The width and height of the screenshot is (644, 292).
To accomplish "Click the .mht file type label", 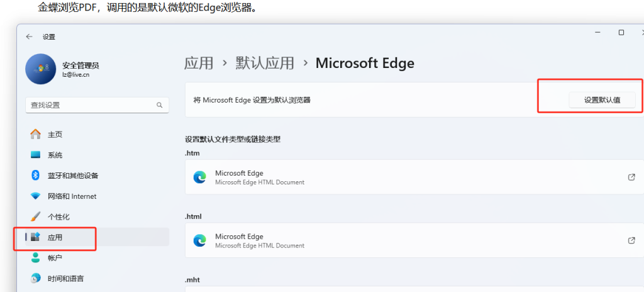I will click(x=192, y=279).
